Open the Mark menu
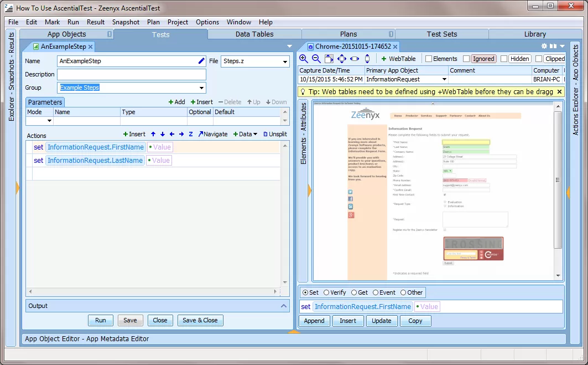This screenshot has width=588, height=365. 52,22
